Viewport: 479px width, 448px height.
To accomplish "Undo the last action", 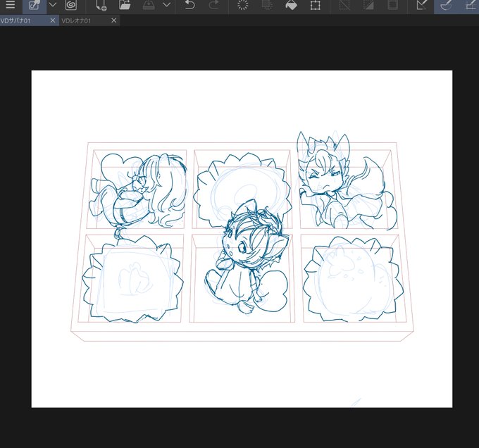I will (189, 5).
